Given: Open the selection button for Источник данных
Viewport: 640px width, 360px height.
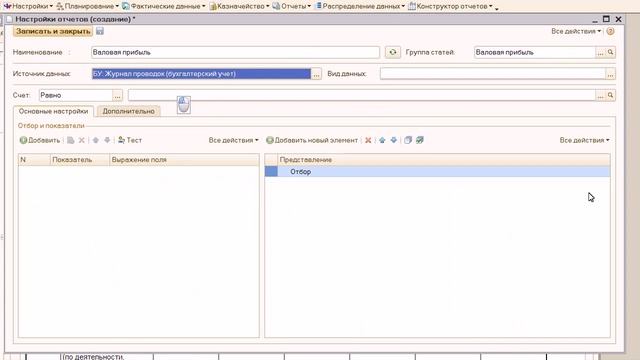Looking at the screenshot, I should click(316, 74).
